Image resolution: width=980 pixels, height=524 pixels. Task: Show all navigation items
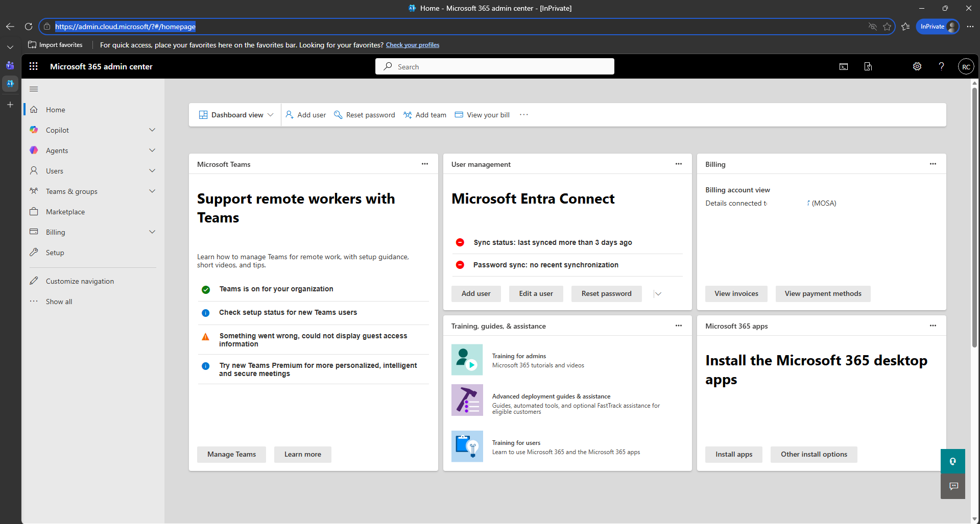93,302
